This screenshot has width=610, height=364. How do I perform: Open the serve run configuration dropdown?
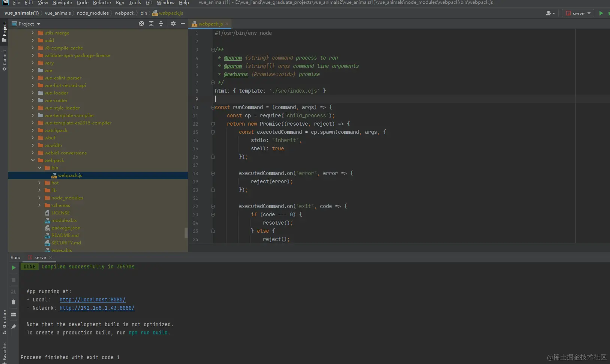pos(578,13)
